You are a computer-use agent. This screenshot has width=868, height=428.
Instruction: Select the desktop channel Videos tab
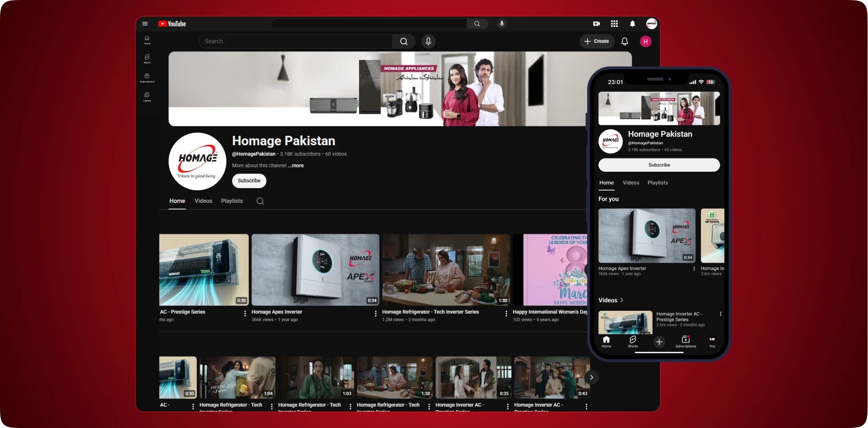point(203,201)
